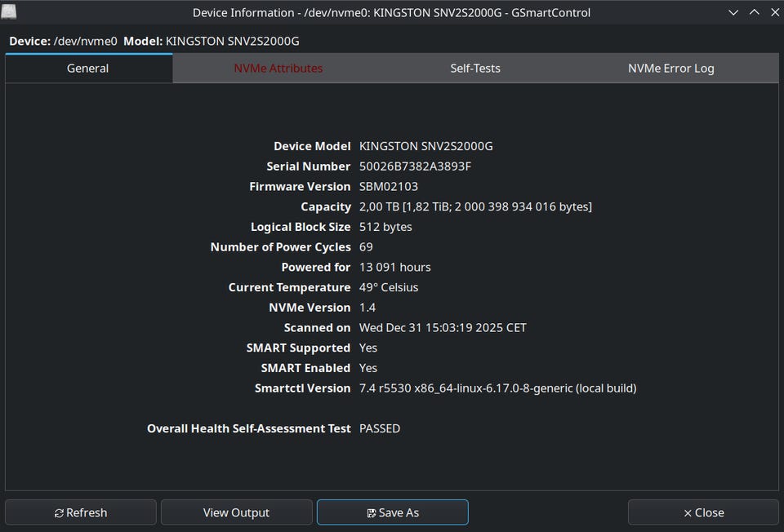
Task: Click the 512 bytes block size value
Action: (385, 227)
